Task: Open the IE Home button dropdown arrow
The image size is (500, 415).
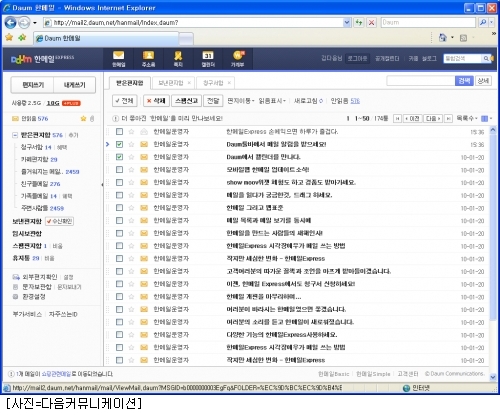Action: 452,38
